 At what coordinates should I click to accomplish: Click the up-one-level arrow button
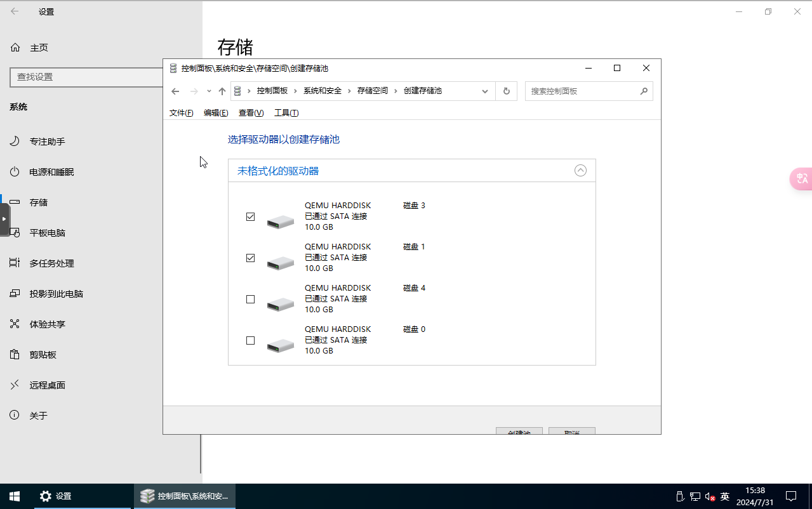(222, 91)
